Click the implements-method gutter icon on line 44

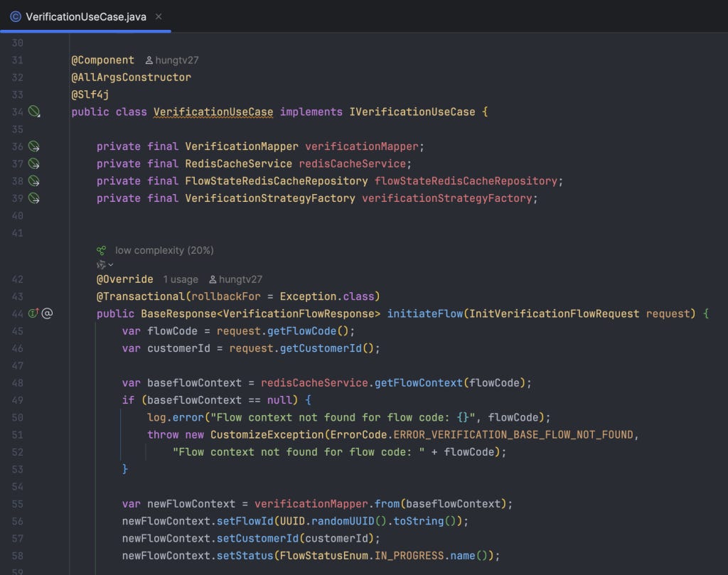(33, 313)
